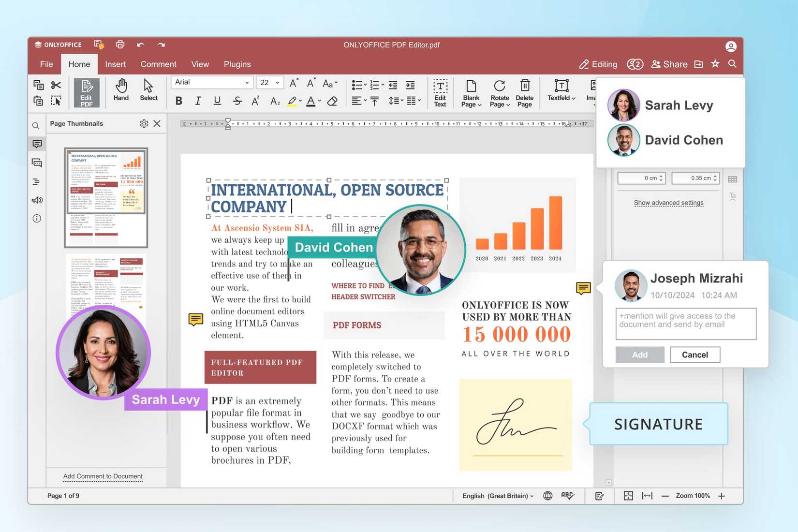
Task: Click Cancel in the comment box
Action: 695,355
